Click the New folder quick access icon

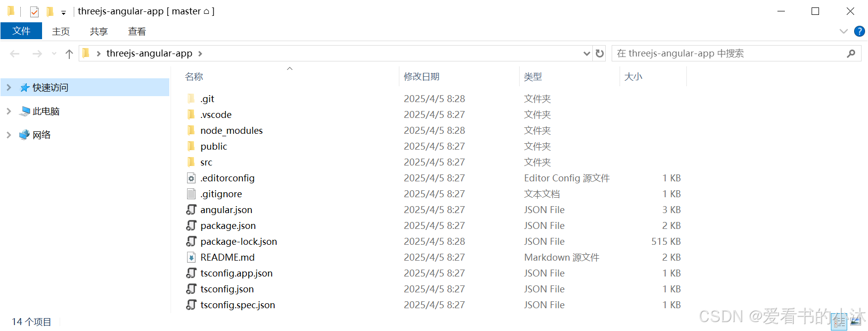coord(50,11)
